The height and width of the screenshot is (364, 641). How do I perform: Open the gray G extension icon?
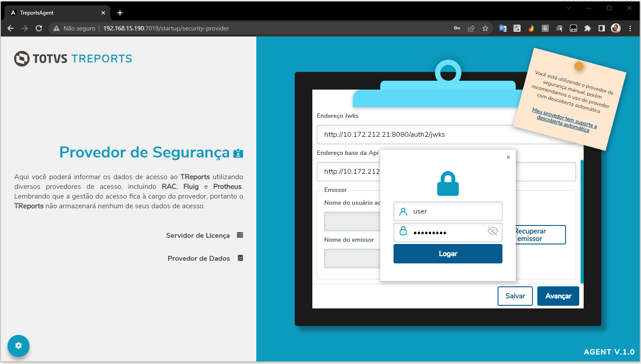545,28
